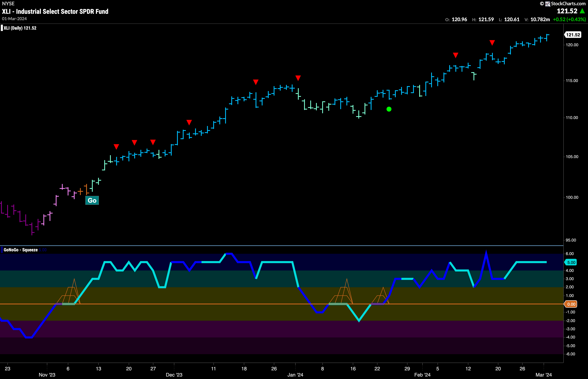Click the red triangle around Feb 8
This screenshot has width=588, height=379.
[x=456, y=55]
